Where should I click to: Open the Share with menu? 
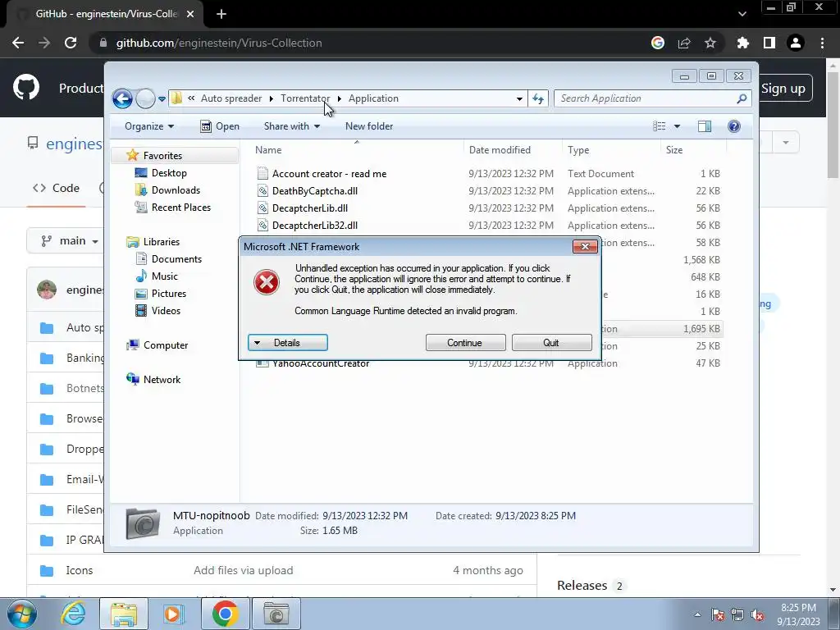[x=291, y=126]
